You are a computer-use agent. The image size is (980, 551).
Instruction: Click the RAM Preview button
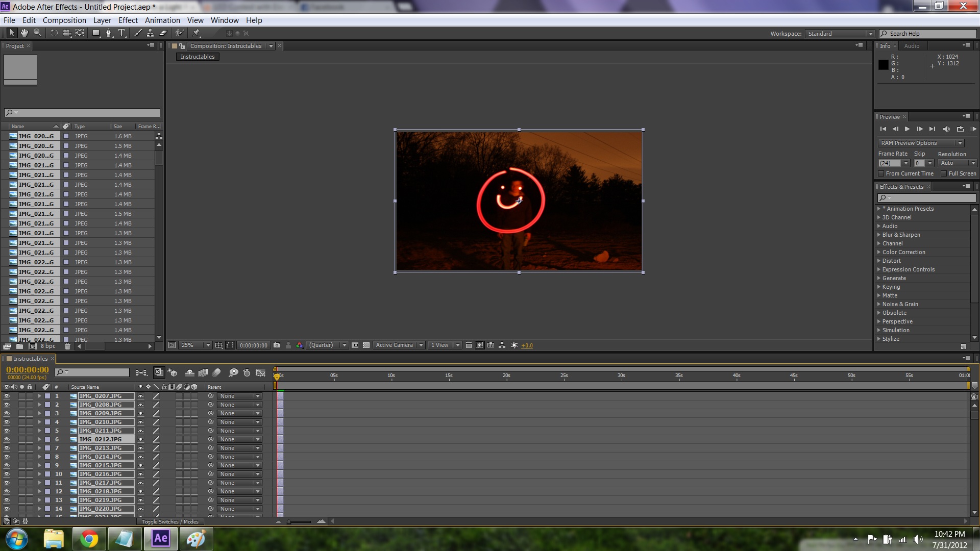973,129
